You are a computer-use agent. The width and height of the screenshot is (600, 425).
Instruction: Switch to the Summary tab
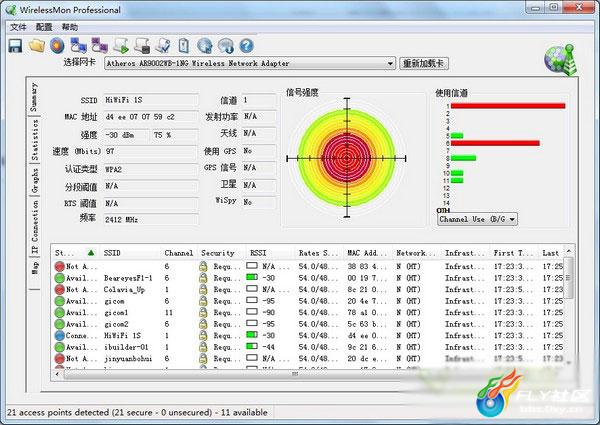coord(34,97)
